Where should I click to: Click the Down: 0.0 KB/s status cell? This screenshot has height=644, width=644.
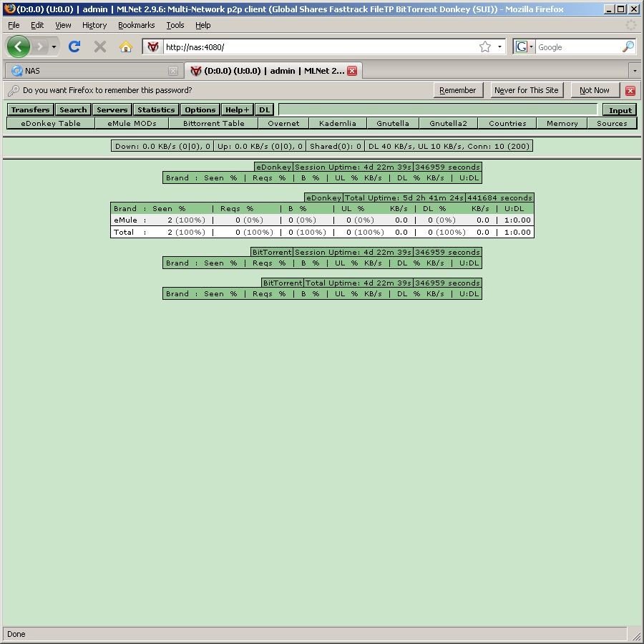162,146
